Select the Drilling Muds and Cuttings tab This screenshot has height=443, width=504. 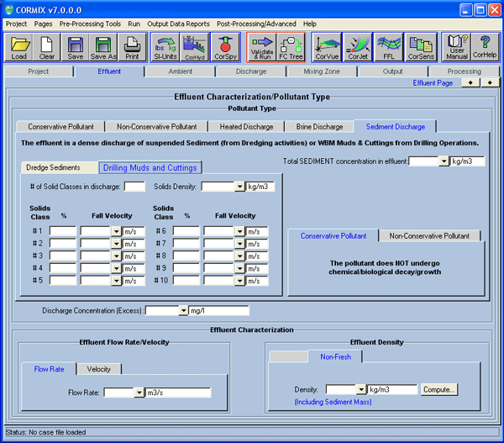pyautogui.click(x=150, y=167)
